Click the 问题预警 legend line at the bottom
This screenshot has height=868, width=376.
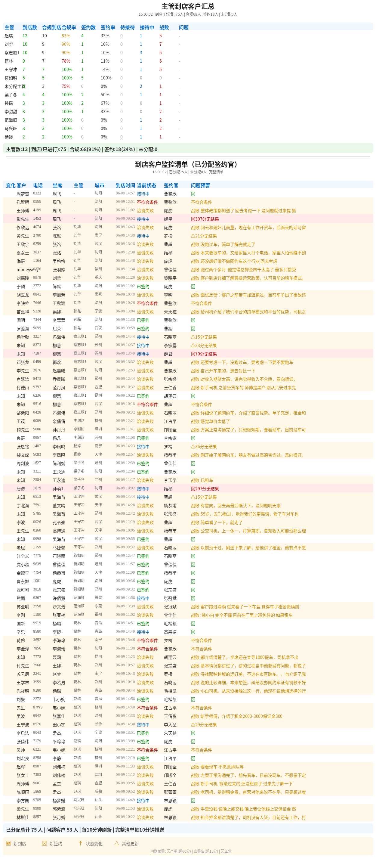pyautogui.click(x=191, y=851)
